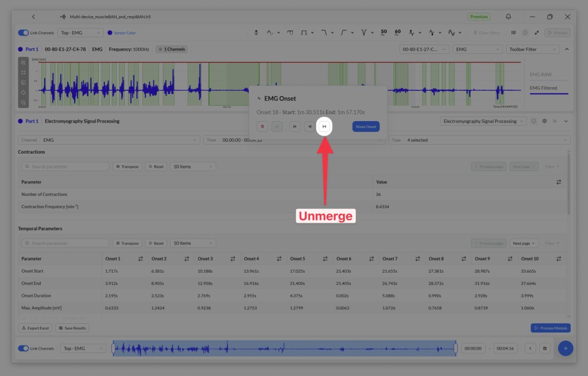588x376 pixels.
Task: Select the notch filter V icon
Action: point(363,33)
